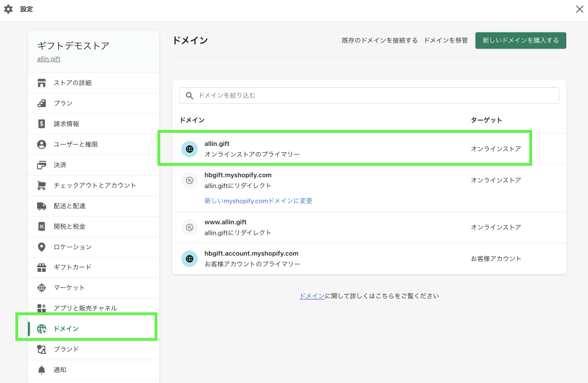Click the shipping truck icon
Viewport: 588px width, 383px height.
[x=42, y=206]
